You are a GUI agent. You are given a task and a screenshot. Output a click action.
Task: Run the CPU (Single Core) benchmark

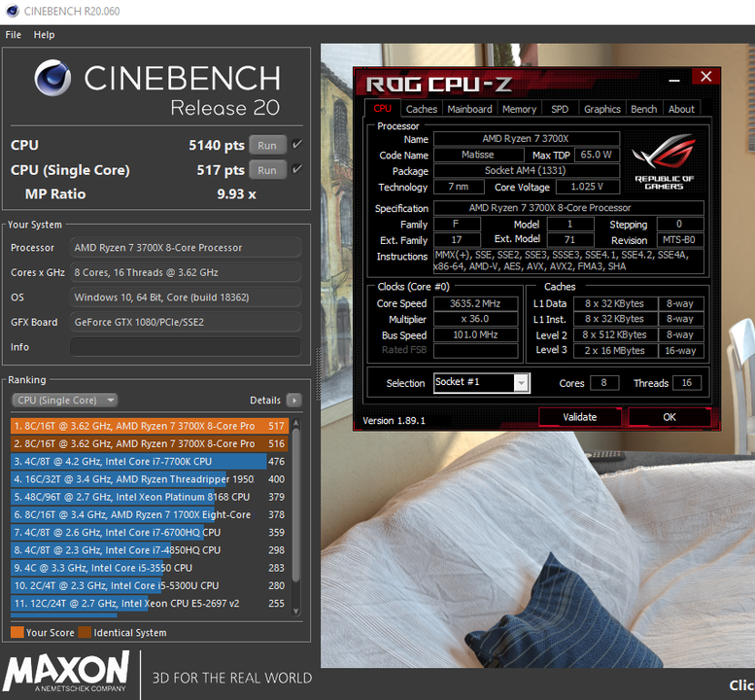[267, 170]
